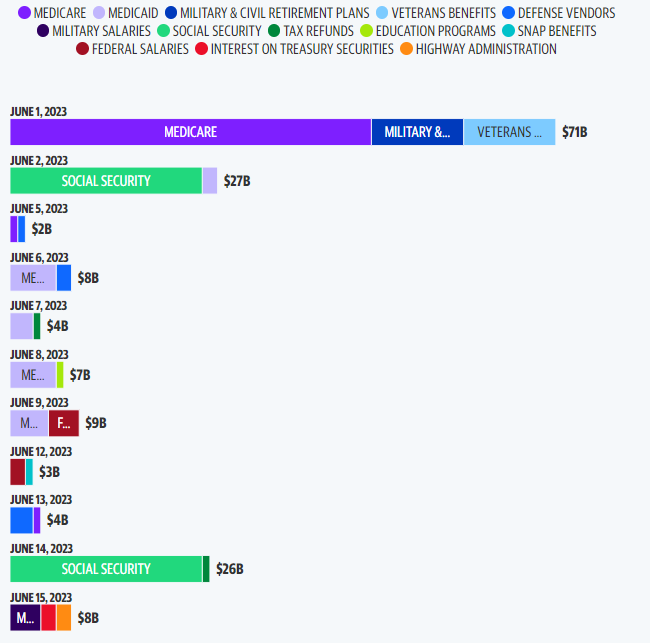This screenshot has height=643, width=650.
Task: Select the SNAP Benefits legend label
Action: click(556, 31)
